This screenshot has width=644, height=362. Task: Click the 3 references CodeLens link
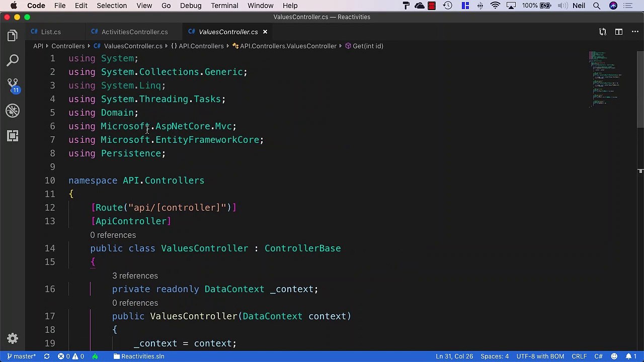pos(135,276)
